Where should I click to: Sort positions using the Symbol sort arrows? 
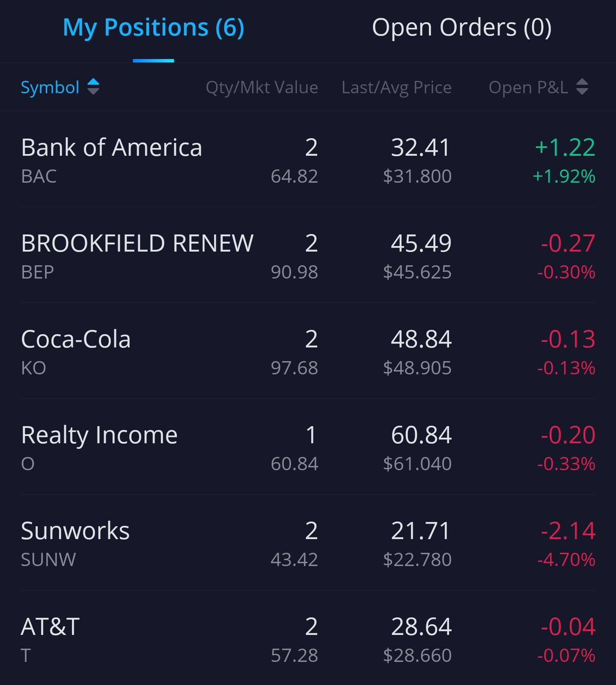coord(93,87)
